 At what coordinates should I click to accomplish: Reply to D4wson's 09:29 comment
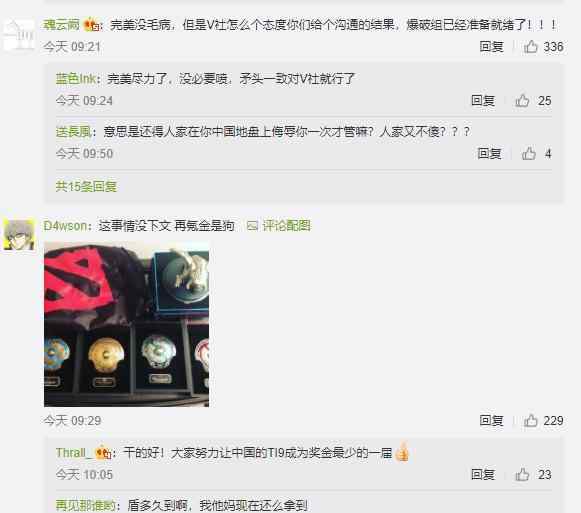[x=491, y=420]
